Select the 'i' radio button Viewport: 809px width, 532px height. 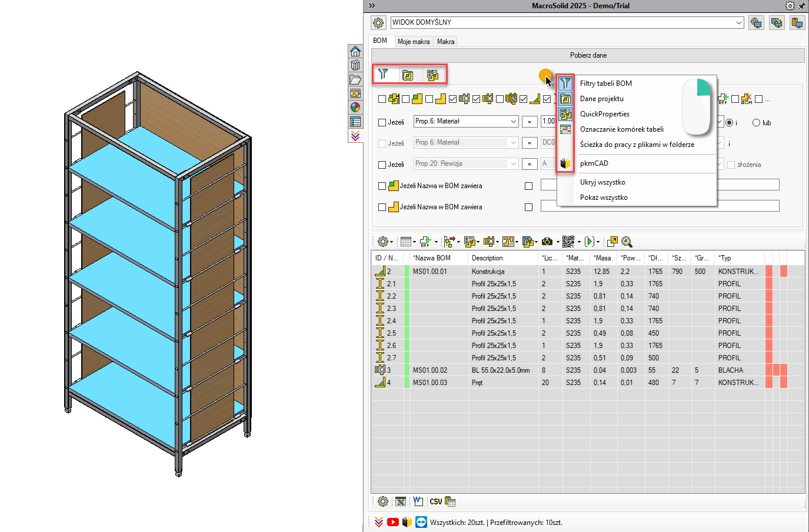click(x=730, y=123)
